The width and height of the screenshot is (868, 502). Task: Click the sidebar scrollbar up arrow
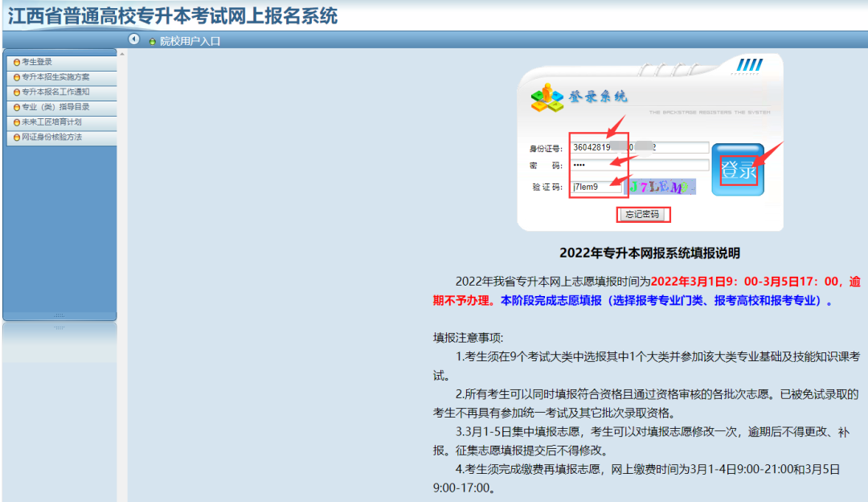click(x=121, y=55)
